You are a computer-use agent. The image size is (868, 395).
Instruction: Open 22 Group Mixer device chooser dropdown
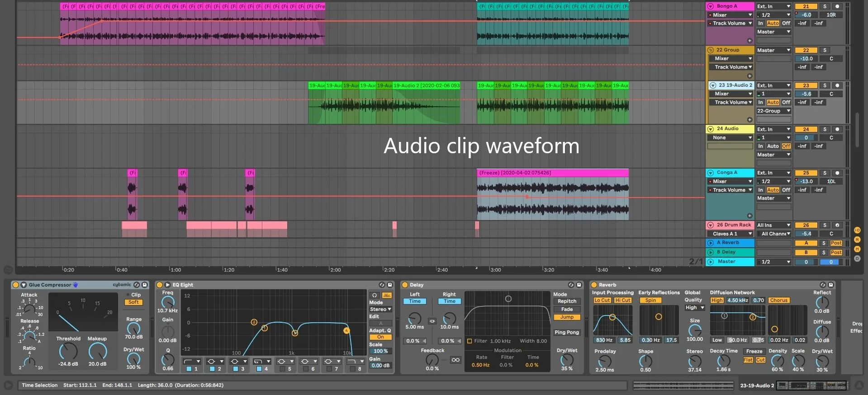coord(730,59)
